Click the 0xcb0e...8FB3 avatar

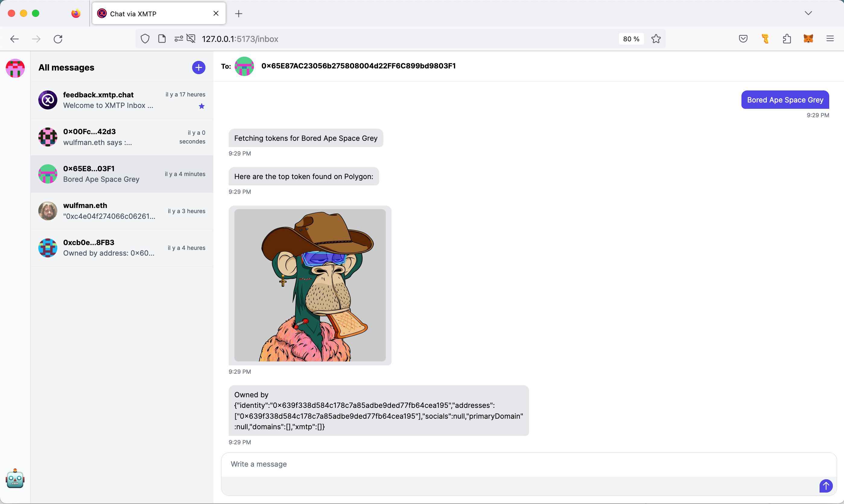click(48, 247)
